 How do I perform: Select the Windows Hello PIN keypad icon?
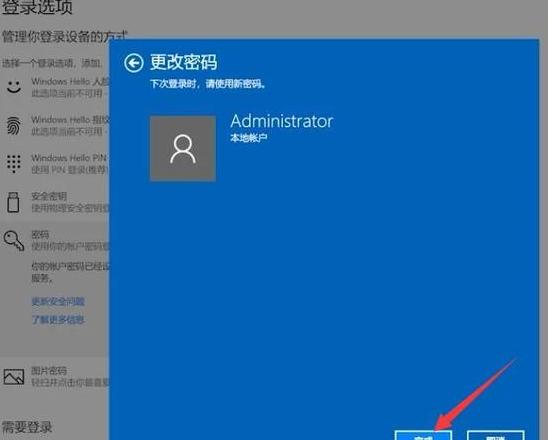[14, 164]
